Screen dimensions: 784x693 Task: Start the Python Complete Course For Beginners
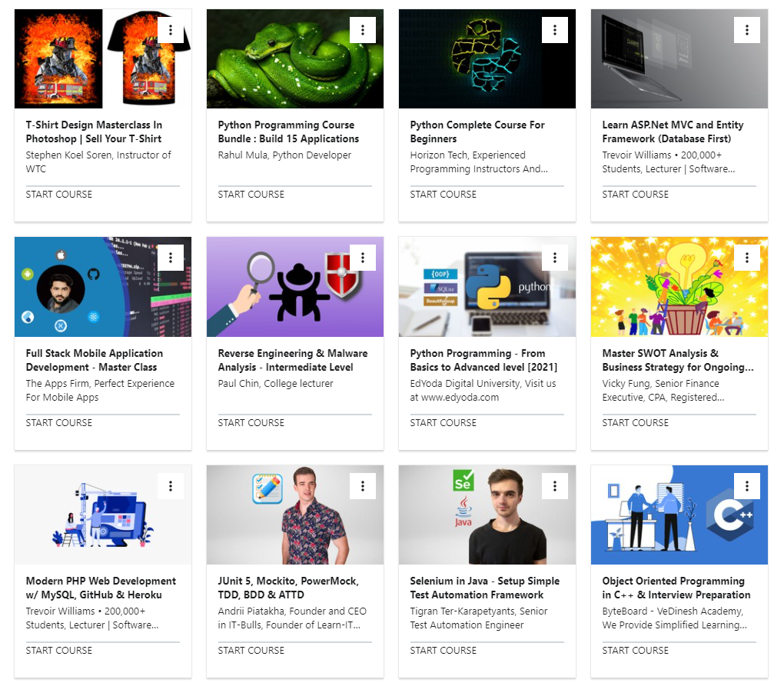click(x=443, y=194)
